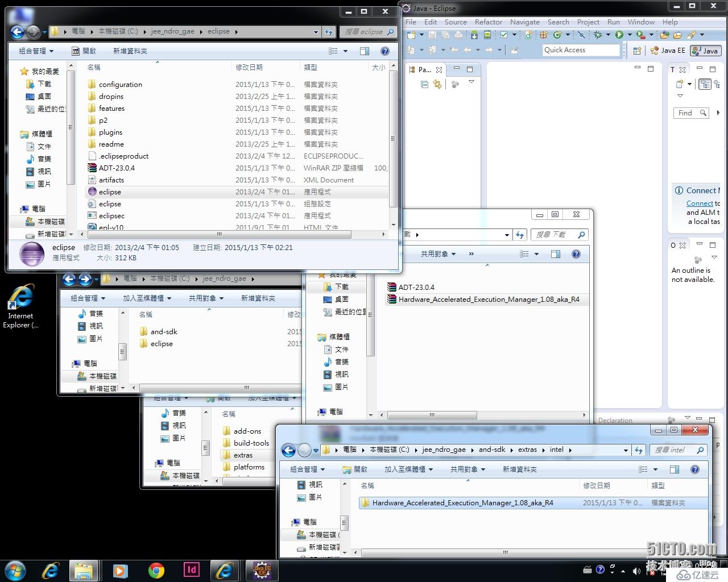This screenshot has height=582, width=728.
Task: Open the Source menu in Eclipse
Action: point(456,22)
